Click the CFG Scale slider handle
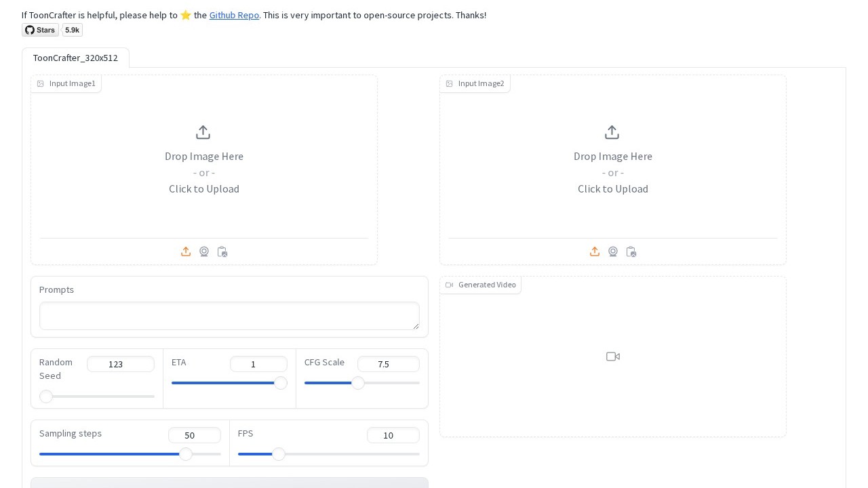Image resolution: width=868 pixels, height=488 pixels. (x=358, y=383)
